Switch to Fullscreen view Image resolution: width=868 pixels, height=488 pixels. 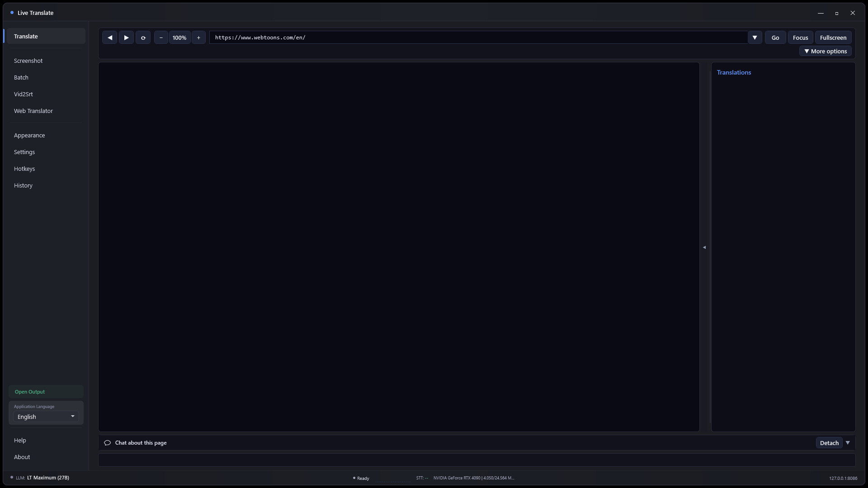pos(833,38)
